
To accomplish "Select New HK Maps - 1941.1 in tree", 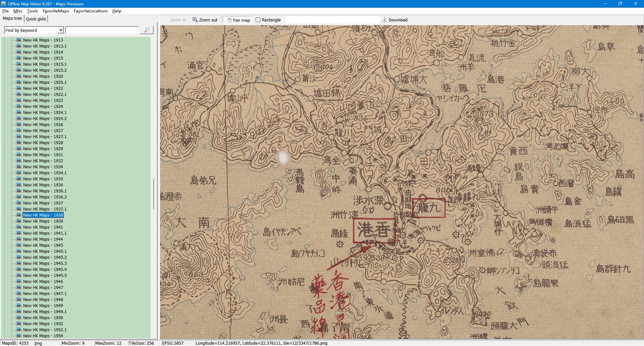I will 45,233.
